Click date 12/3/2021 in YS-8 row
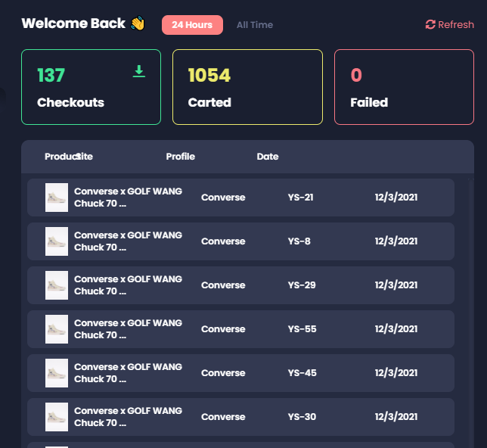This screenshot has height=448, width=487. (396, 241)
